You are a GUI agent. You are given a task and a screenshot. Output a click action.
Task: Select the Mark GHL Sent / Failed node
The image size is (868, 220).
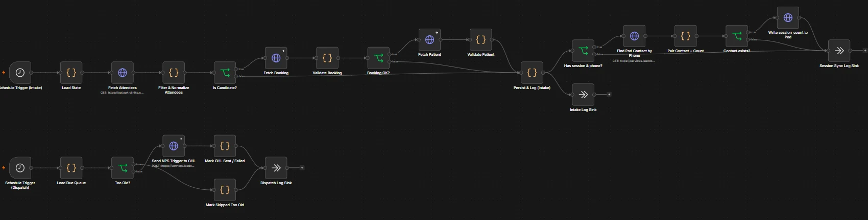(x=225, y=146)
